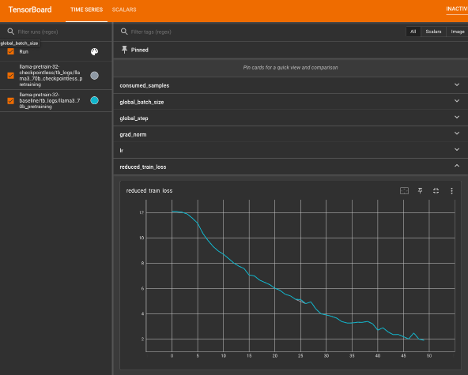This screenshot has height=375, width=468.
Task: Toggle the Run select-all checkbox
Action: (x=11, y=51)
